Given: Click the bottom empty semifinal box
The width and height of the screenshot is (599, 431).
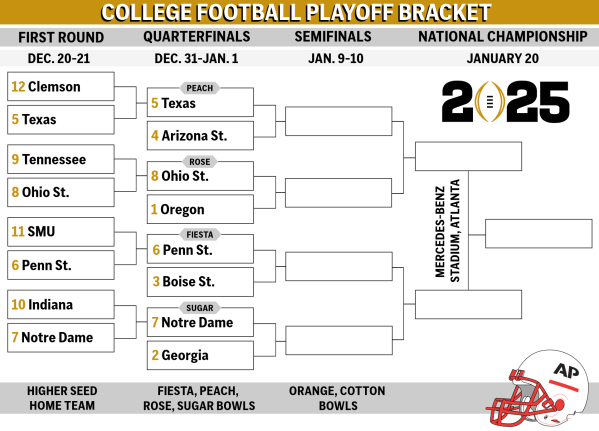Looking at the screenshot, I should click(x=338, y=340).
